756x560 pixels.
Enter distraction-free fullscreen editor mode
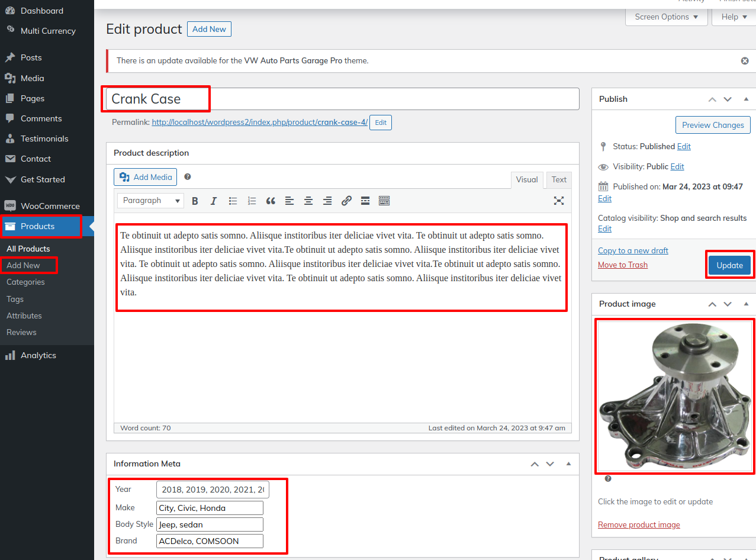tap(558, 201)
